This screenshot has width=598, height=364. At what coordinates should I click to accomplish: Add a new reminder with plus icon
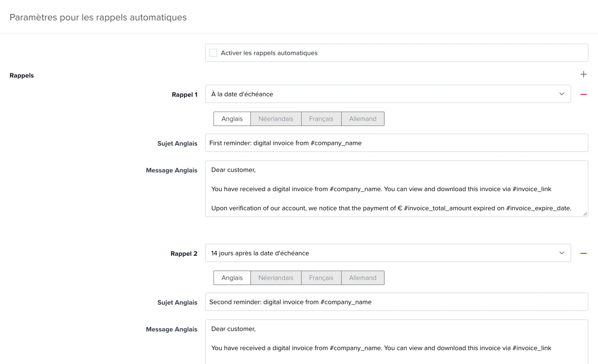pyautogui.click(x=583, y=74)
